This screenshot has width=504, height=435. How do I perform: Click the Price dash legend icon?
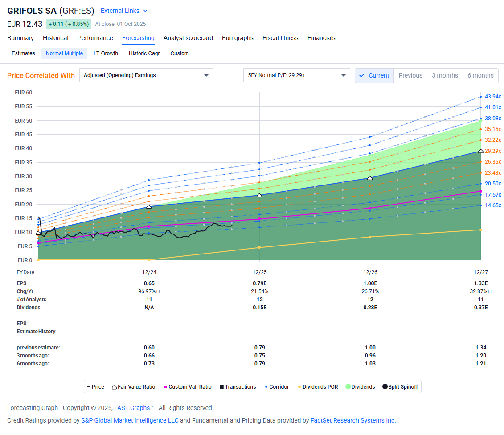tap(88, 386)
